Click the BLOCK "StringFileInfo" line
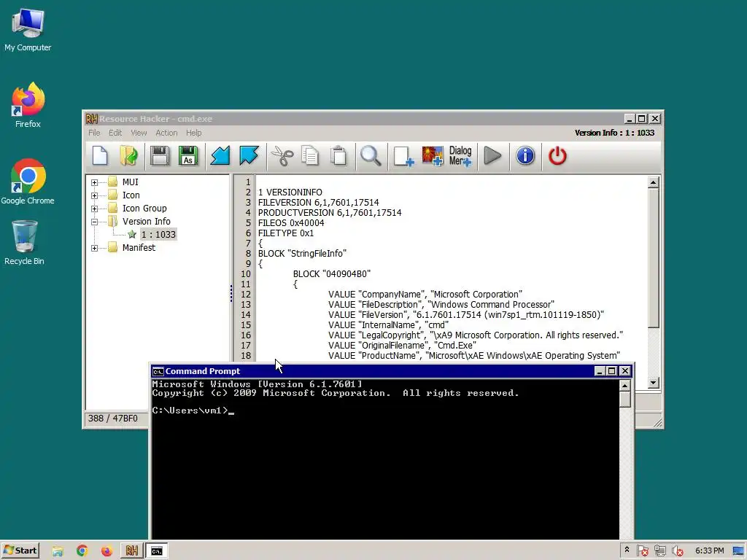 302,253
